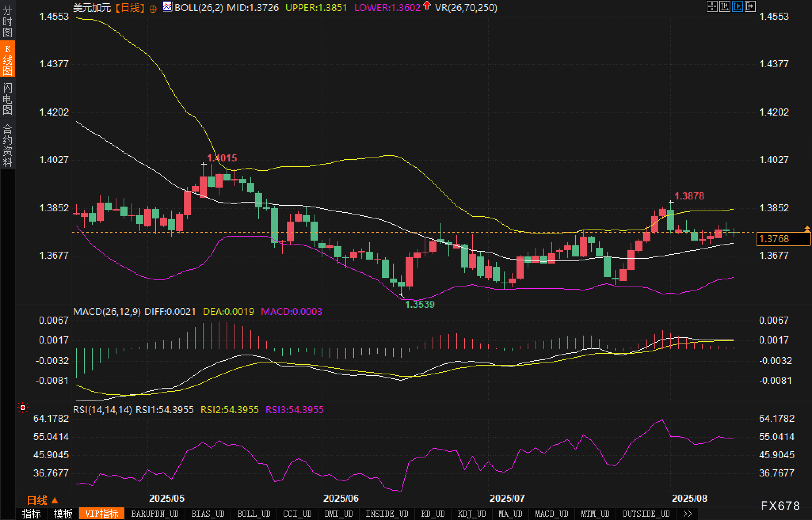Open the 合约资料 side tab
Viewport: 812px width, 520px height.
point(8,145)
